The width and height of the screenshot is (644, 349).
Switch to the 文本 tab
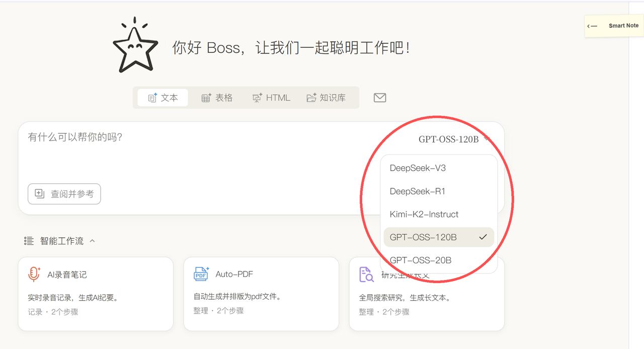click(163, 98)
